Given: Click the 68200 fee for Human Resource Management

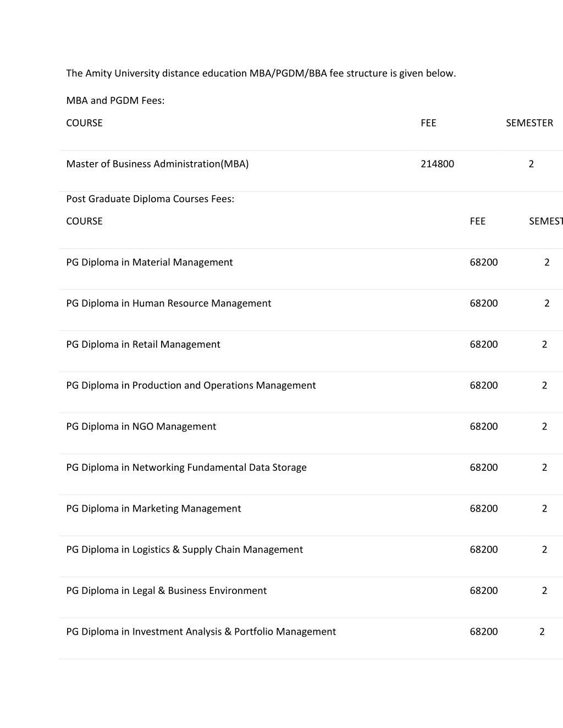Looking at the screenshot, I should 484,303.
